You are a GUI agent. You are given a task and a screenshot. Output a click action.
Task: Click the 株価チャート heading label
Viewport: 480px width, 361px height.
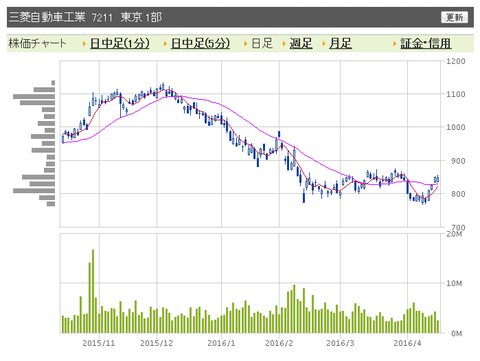(37, 43)
